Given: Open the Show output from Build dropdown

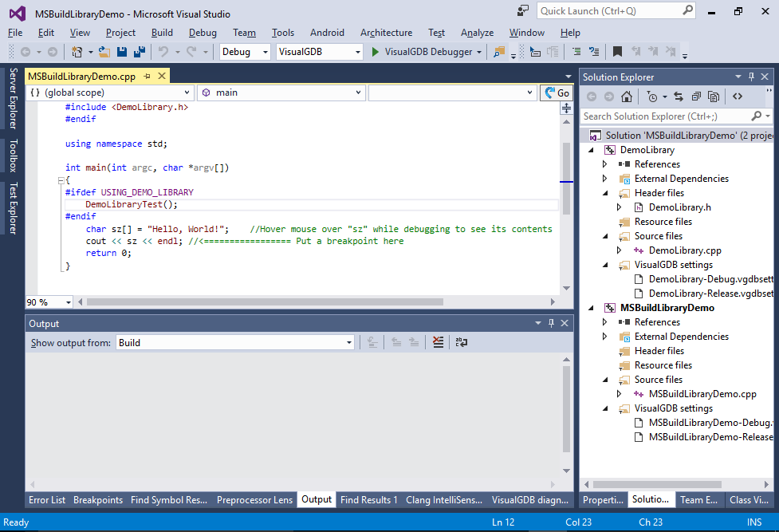Looking at the screenshot, I should [x=235, y=342].
